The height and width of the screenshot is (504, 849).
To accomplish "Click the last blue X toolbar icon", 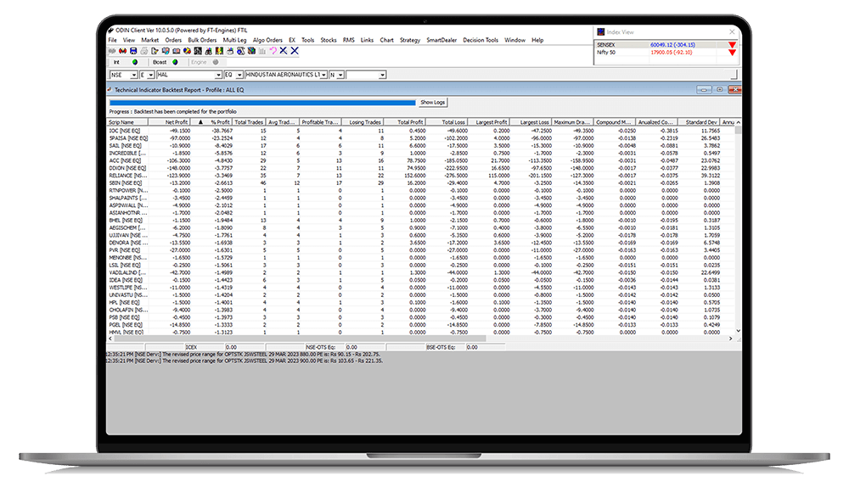I will (295, 51).
